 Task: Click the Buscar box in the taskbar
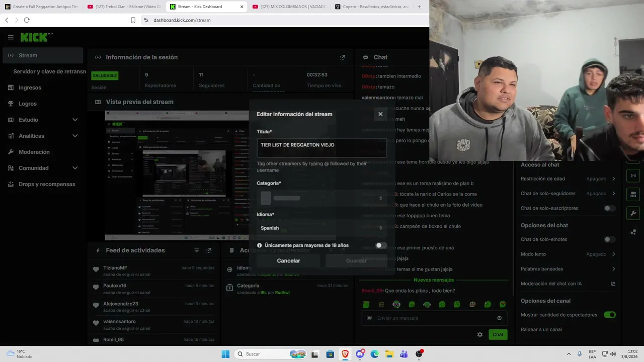pos(272,354)
